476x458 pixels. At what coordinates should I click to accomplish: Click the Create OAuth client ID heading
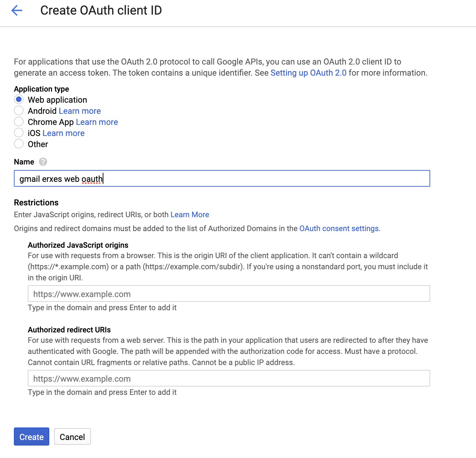click(101, 10)
